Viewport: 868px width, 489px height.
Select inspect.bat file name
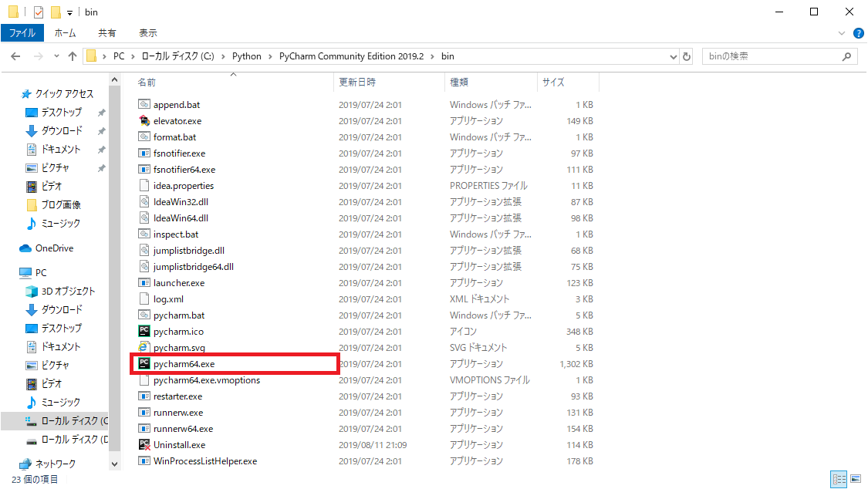(x=175, y=234)
